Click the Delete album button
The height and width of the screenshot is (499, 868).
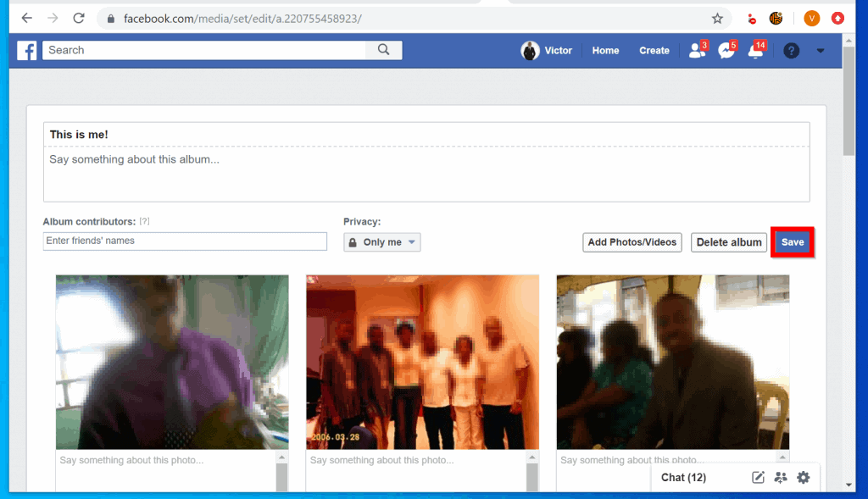click(x=728, y=242)
